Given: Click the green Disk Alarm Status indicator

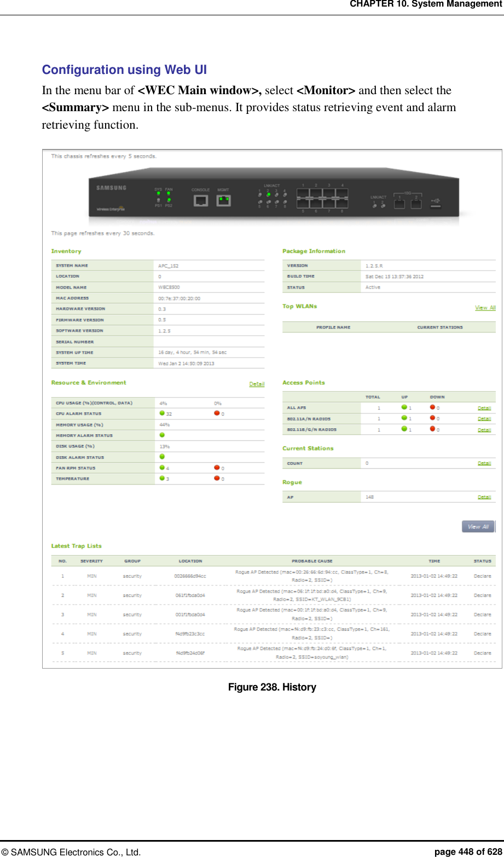Looking at the screenshot, I should pos(161,456).
